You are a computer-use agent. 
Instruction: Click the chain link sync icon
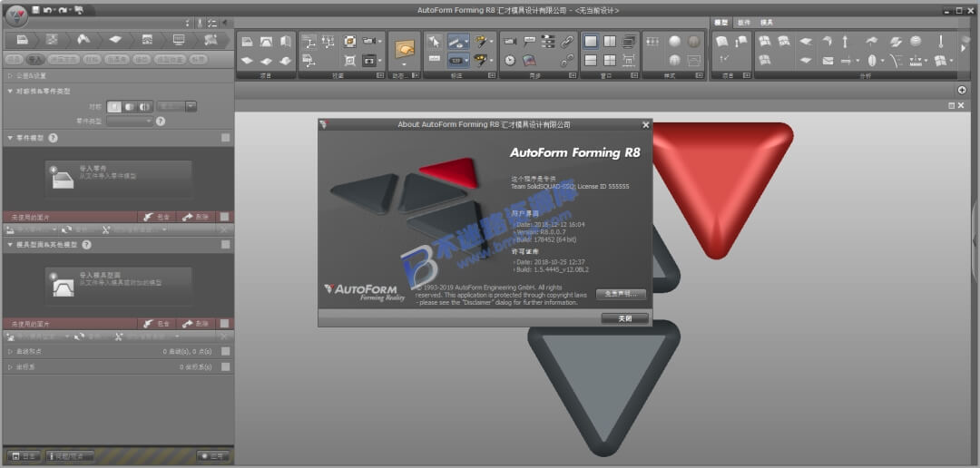coord(567,41)
